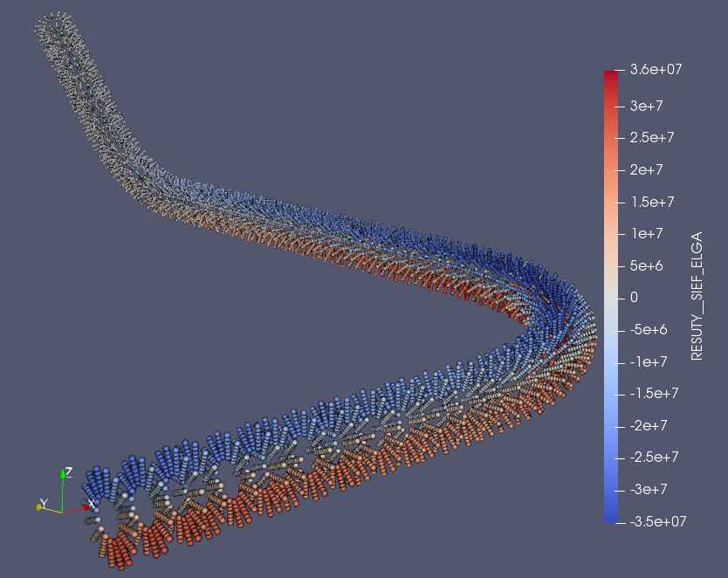
Task: Click the -2e+7 legend tick label
Action: 647,425
